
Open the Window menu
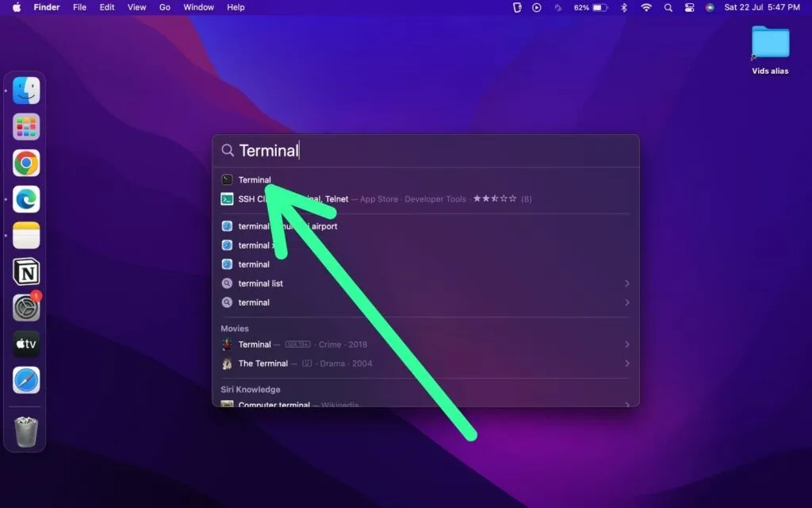click(198, 7)
